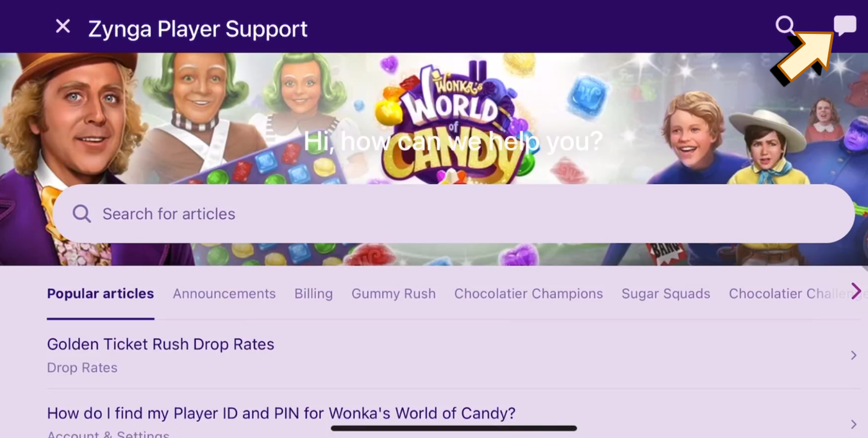
Task: Select the Chocolatier Champions tab
Action: 528,293
